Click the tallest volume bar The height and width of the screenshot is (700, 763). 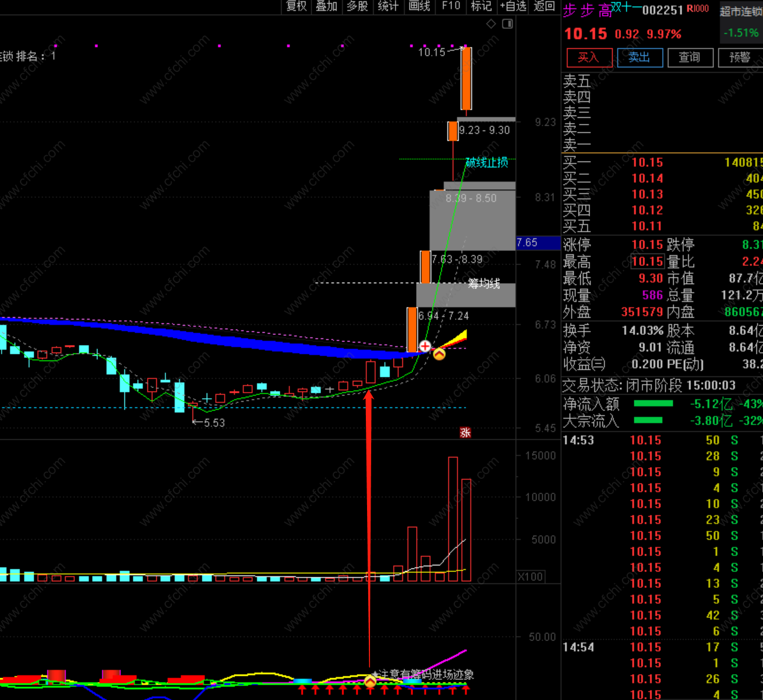(x=453, y=519)
